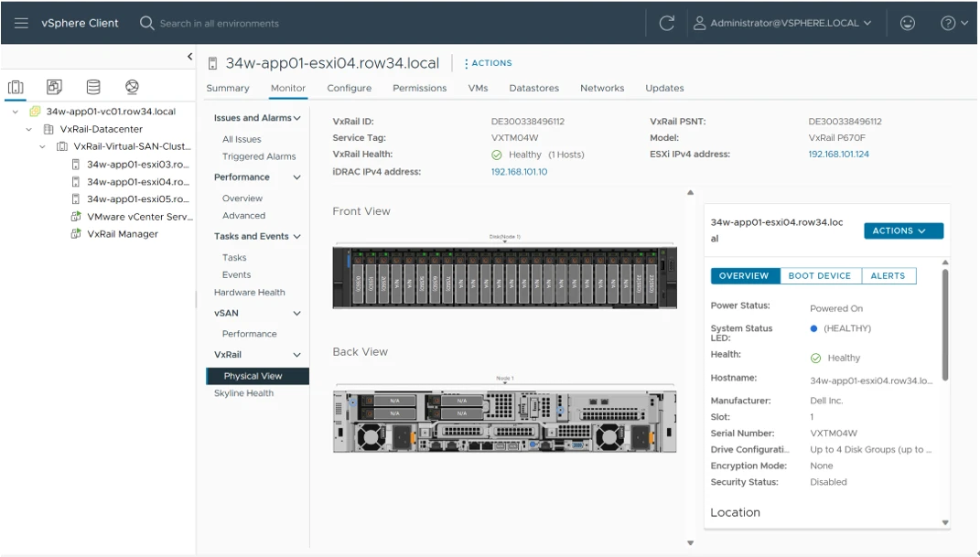
Task: Switch to Storage inventory view icon
Action: (93, 87)
